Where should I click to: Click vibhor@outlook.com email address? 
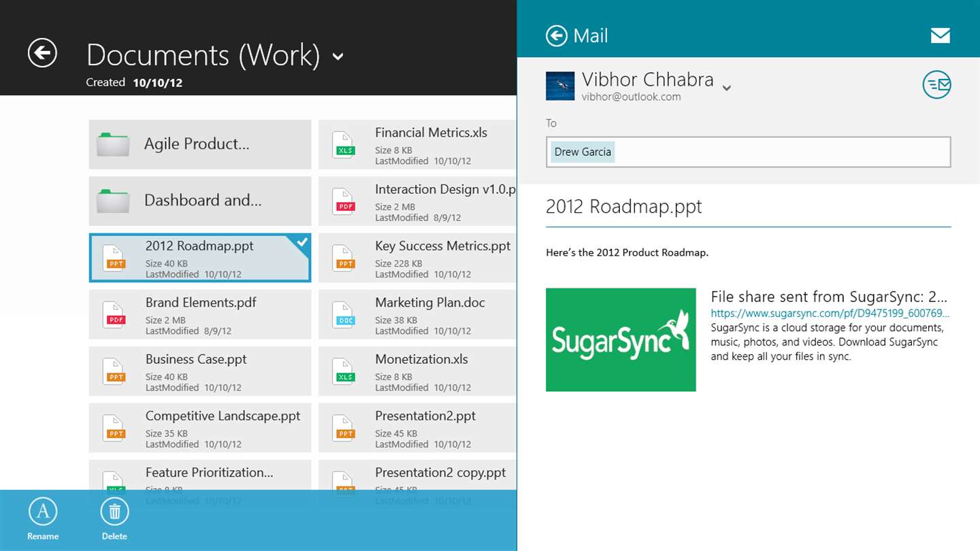631,97
